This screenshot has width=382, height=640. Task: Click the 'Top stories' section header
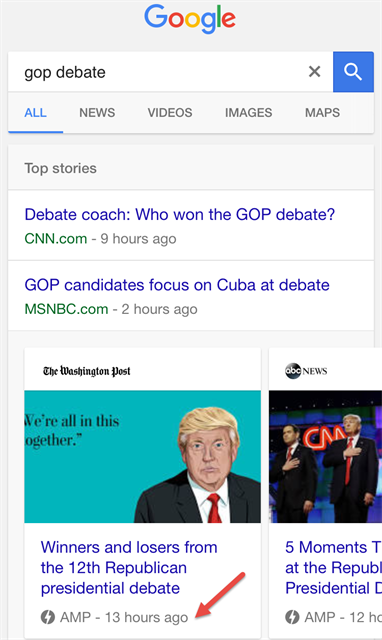(60, 168)
